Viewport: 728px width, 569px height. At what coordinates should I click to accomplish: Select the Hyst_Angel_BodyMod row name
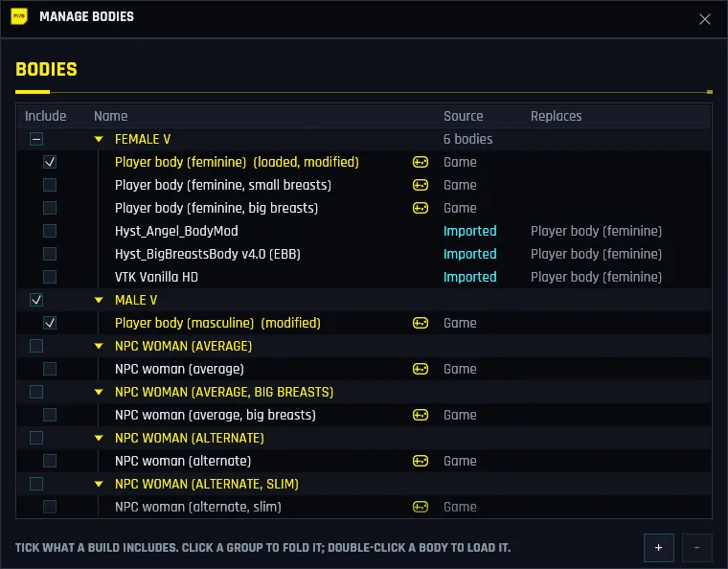176,231
